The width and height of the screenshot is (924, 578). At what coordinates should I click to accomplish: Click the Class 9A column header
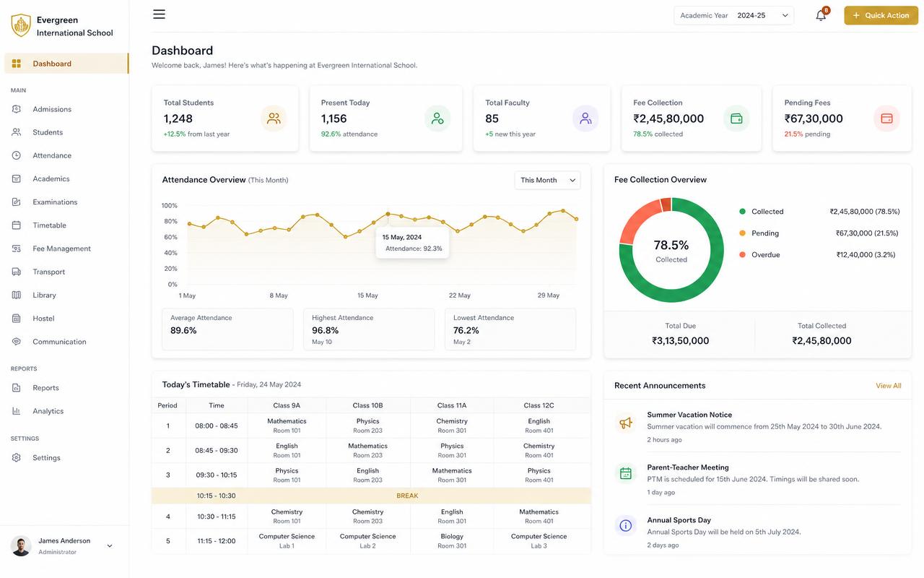(287, 405)
